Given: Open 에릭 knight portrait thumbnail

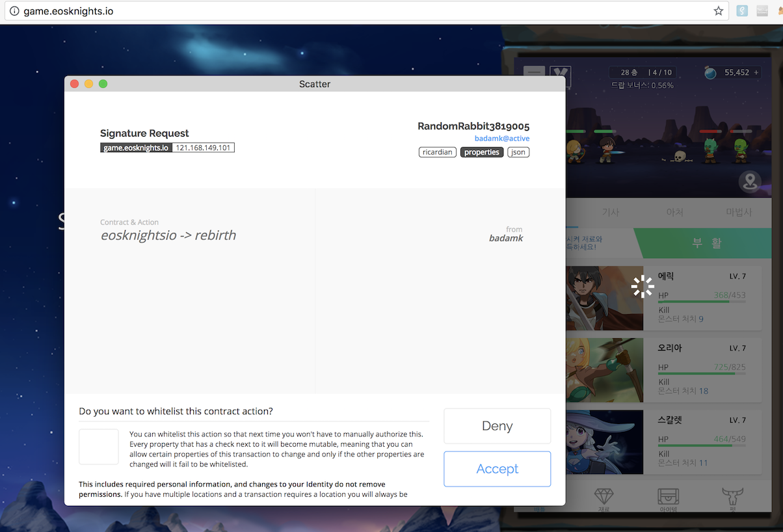Looking at the screenshot, I should coord(604,298).
